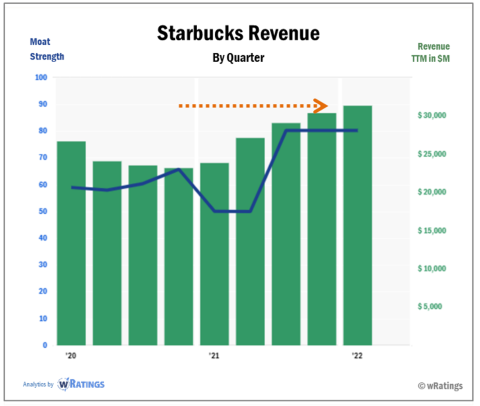The width and height of the screenshot is (480, 406).
Task: Click the left axis value 10
Action: (x=43, y=318)
